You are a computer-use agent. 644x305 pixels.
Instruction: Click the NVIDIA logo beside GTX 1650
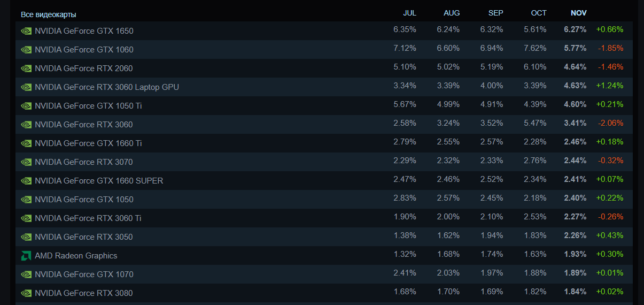(26, 31)
